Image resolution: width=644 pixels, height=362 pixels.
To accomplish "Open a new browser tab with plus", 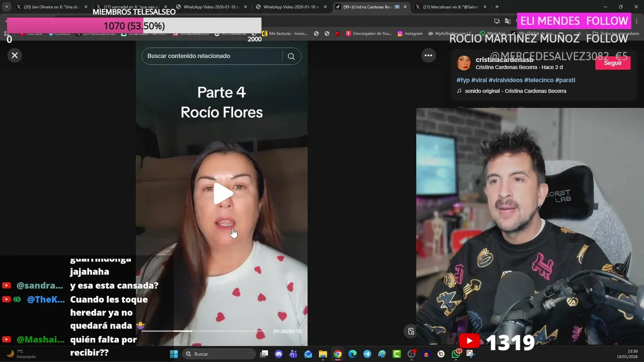I will point(497,7).
